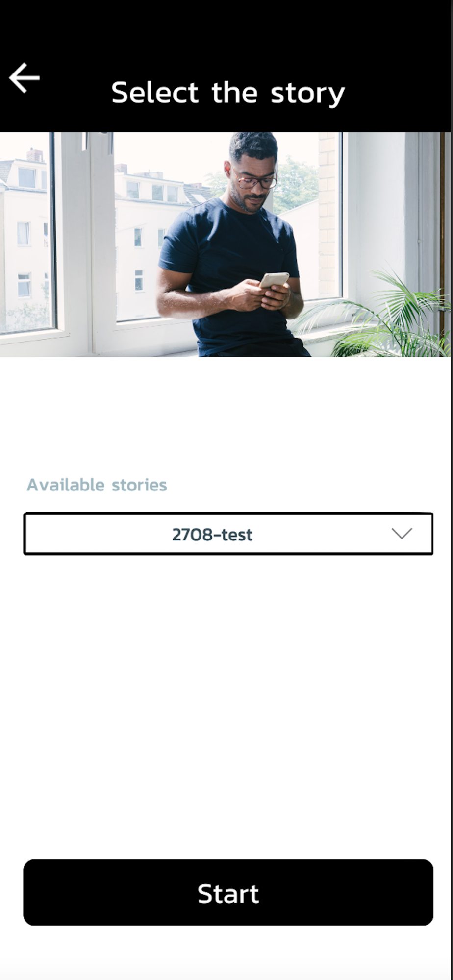Tap the dropdown chevron beside 2708-test

[x=402, y=534]
